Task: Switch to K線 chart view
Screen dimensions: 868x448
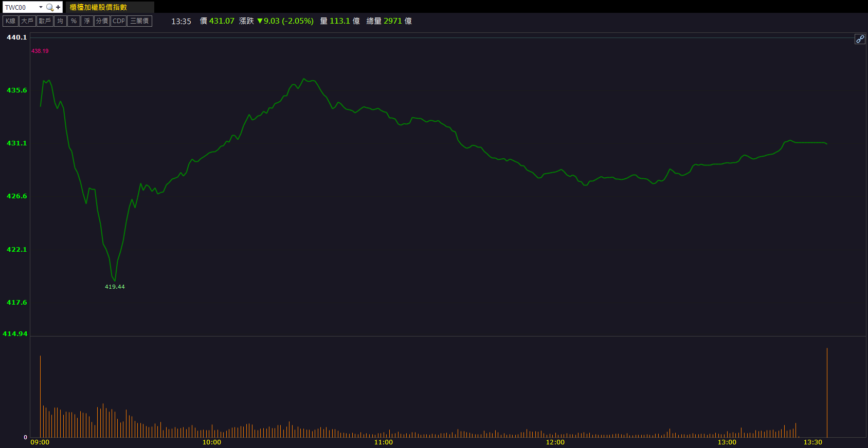Action: [11, 21]
